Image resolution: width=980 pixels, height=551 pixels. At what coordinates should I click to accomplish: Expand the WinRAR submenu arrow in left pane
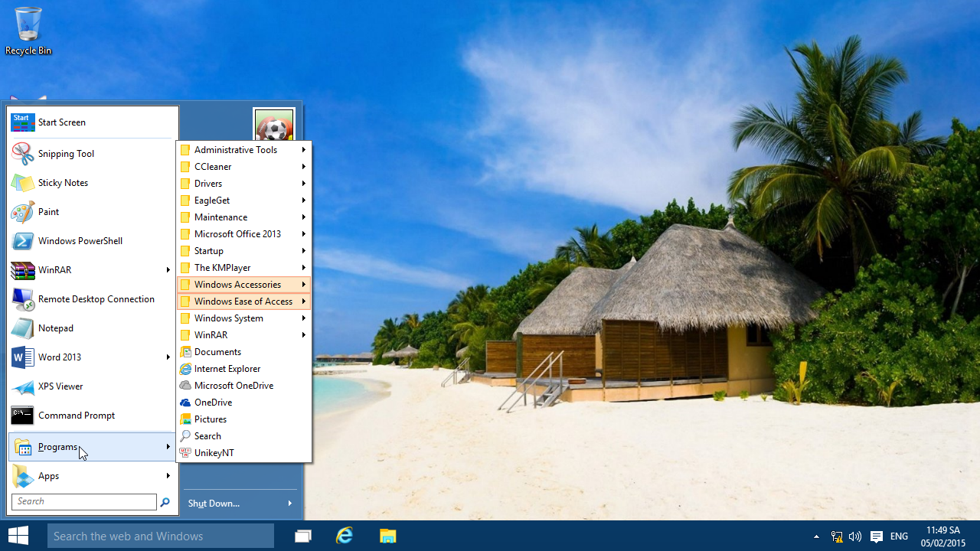168,270
